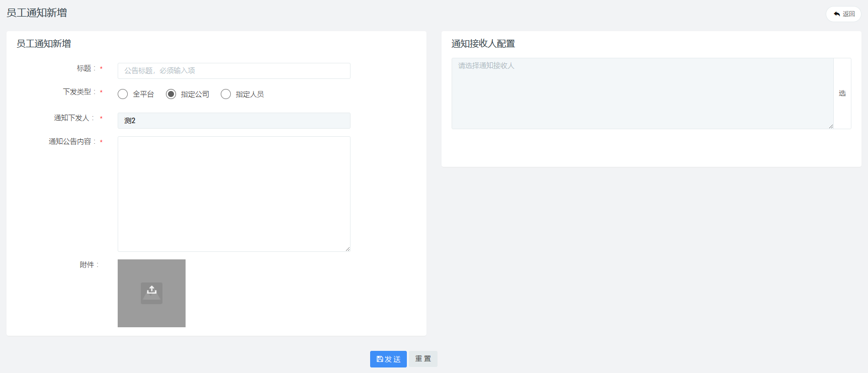The image size is (868, 373).
Task: Click the 通知接收人配置 panel heading
Action: click(483, 44)
